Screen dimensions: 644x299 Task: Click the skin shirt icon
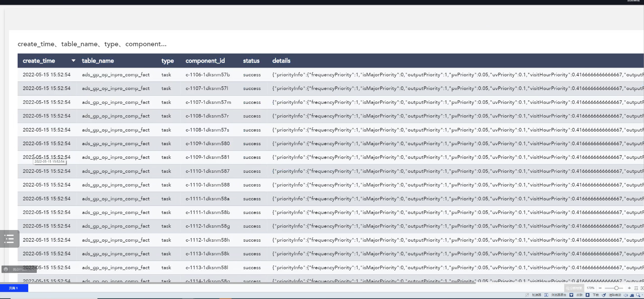pyautogui.click(x=571, y=295)
